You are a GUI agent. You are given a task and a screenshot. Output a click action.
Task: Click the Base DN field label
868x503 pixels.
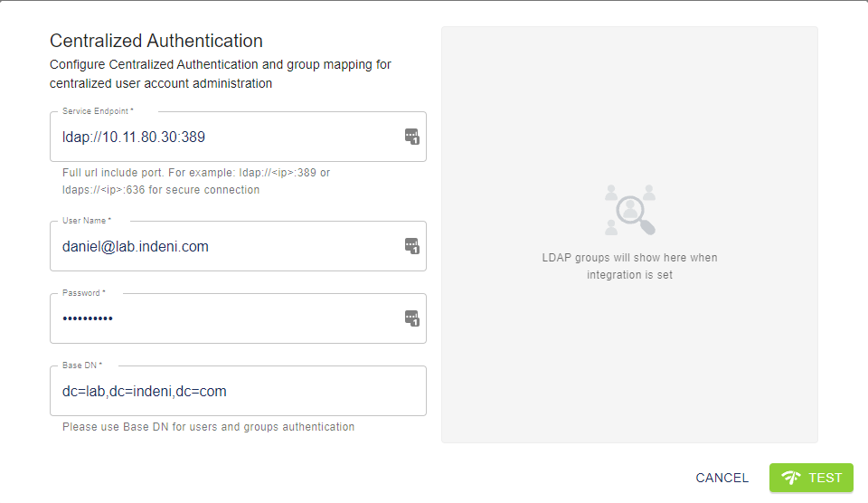pos(82,365)
